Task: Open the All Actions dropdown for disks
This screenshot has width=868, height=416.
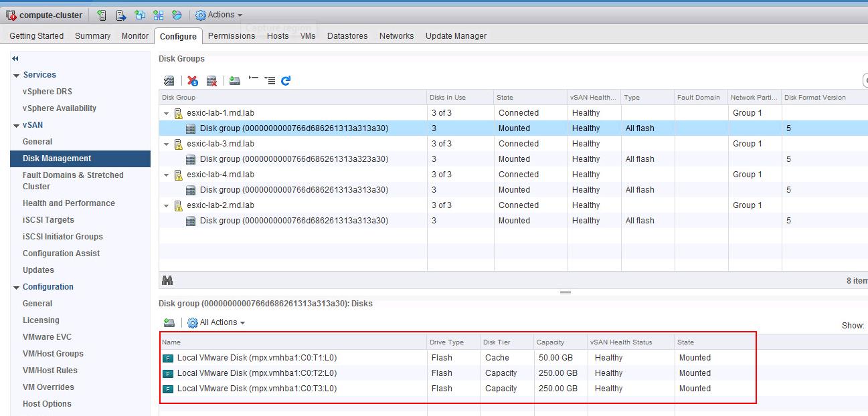Action: [217, 322]
